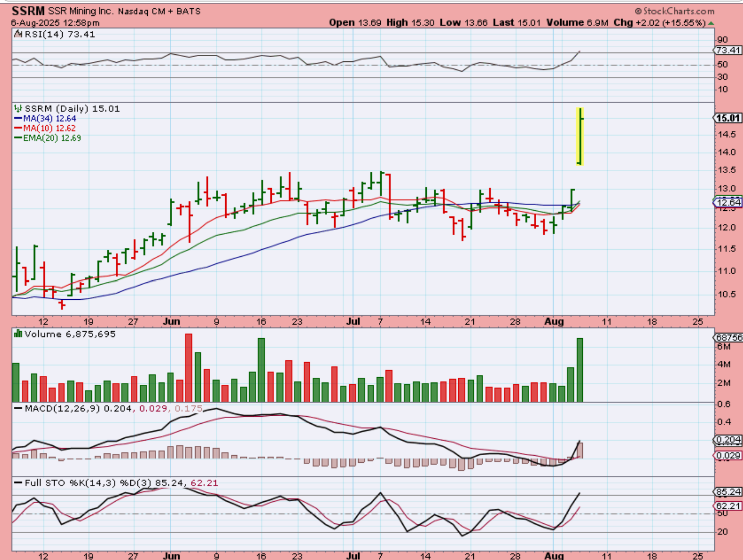Click the yellow-highlighted latest price bar
Screen dimensions: 743x560
point(580,136)
